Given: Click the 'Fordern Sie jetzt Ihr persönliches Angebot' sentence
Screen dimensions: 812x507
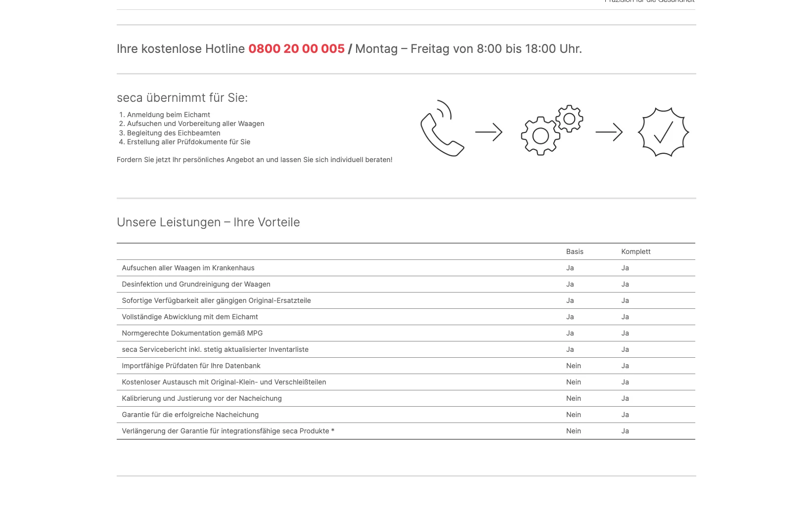Looking at the screenshot, I should 255,160.
